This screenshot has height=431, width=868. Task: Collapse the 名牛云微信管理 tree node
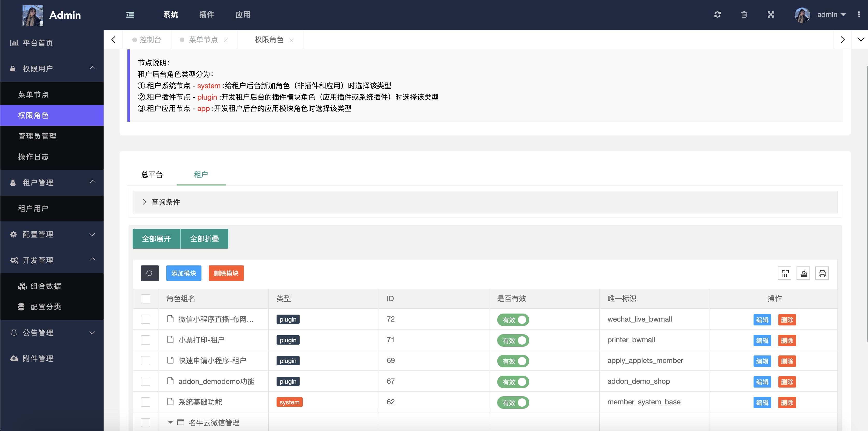(170, 422)
